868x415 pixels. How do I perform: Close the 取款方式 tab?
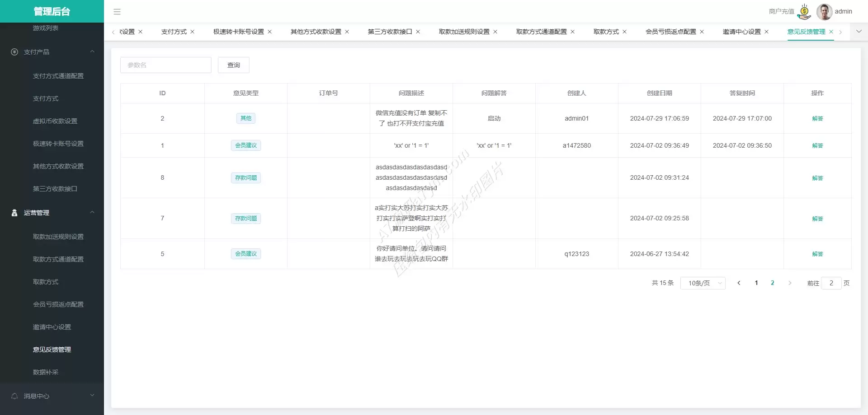[624, 32]
